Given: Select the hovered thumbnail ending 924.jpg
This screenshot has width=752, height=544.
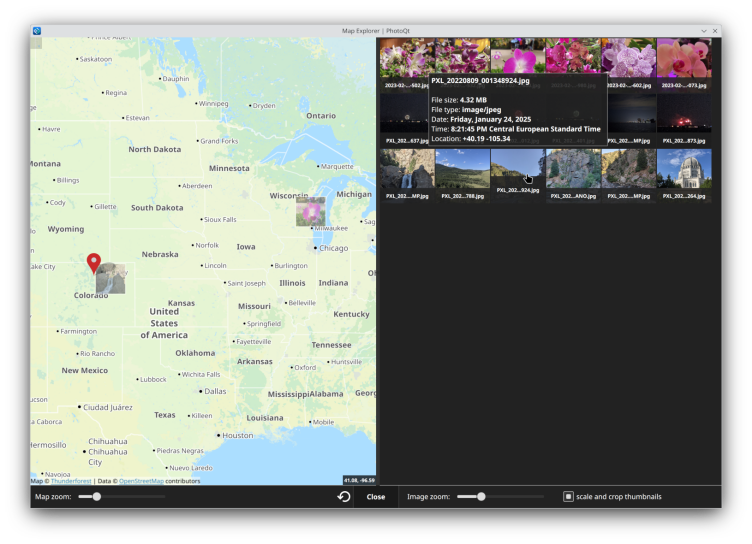Looking at the screenshot, I should pyautogui.click(x=518, y=169).
